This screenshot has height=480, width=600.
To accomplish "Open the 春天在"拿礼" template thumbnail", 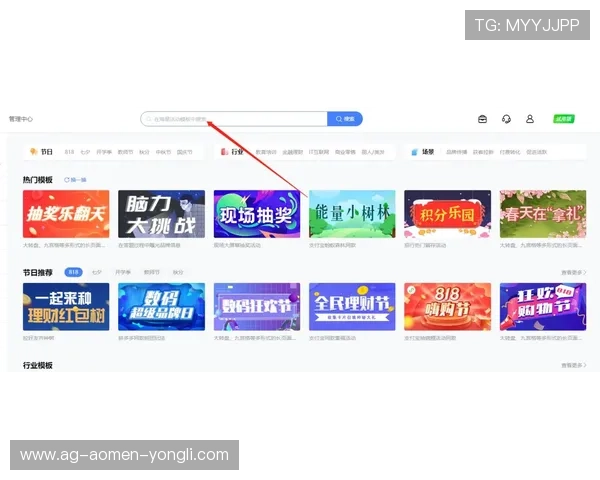I will tap(543, 214).
